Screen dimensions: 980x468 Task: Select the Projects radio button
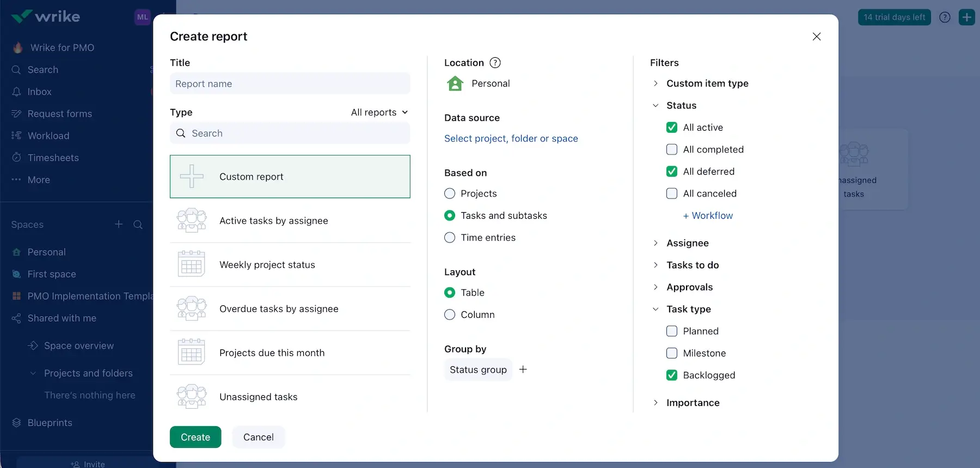click(450, 194)
